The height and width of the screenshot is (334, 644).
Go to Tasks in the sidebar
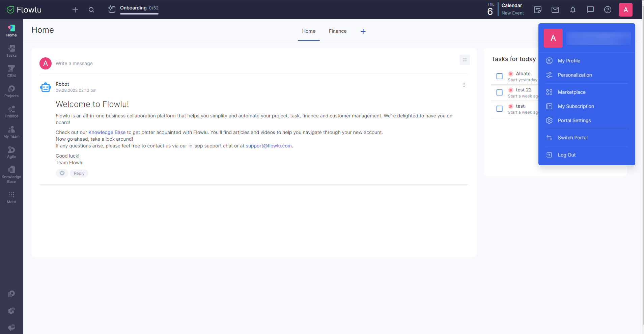(11, 51)
